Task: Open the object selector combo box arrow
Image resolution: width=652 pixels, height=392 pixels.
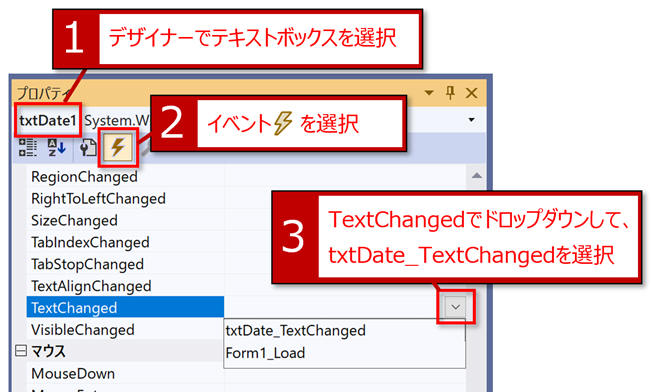Action: 472,120
